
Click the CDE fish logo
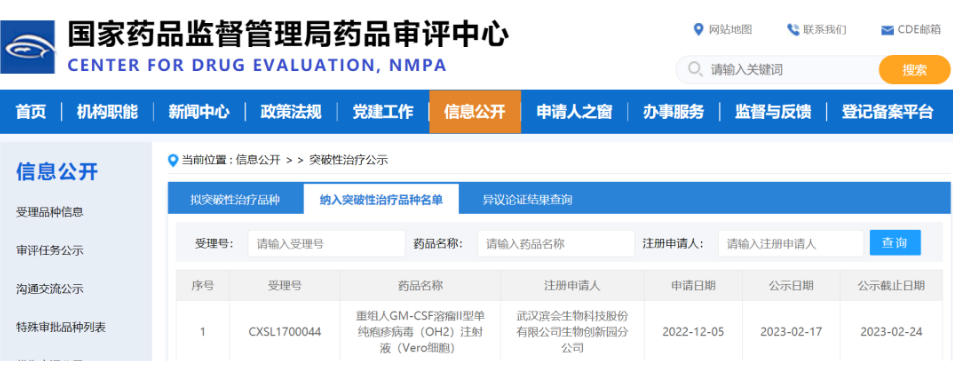pyautogui.click(x=27, y=47)
